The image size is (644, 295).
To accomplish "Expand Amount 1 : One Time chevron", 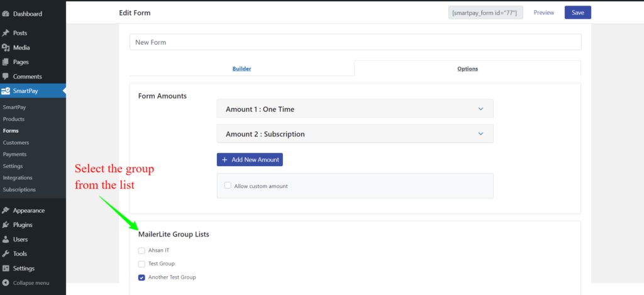I will 481,109.
